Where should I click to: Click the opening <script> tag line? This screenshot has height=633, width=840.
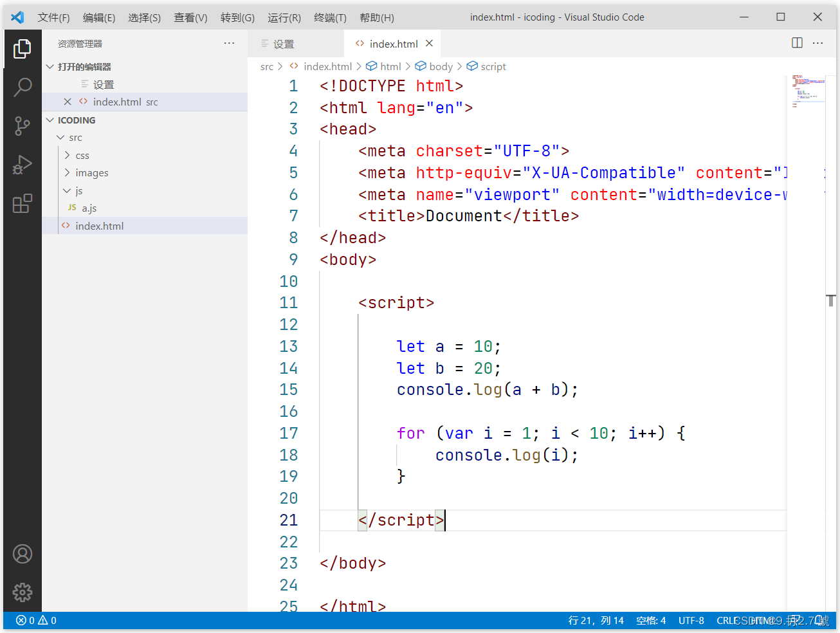396,303
